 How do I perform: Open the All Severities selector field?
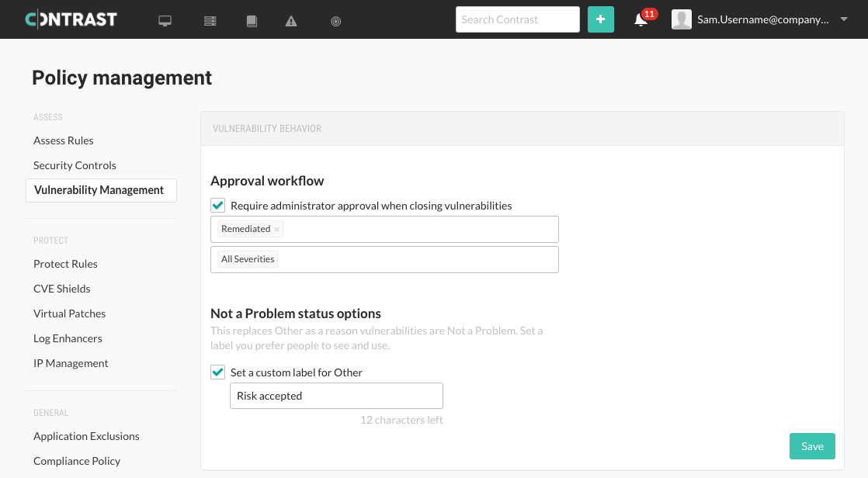[384, 259]
